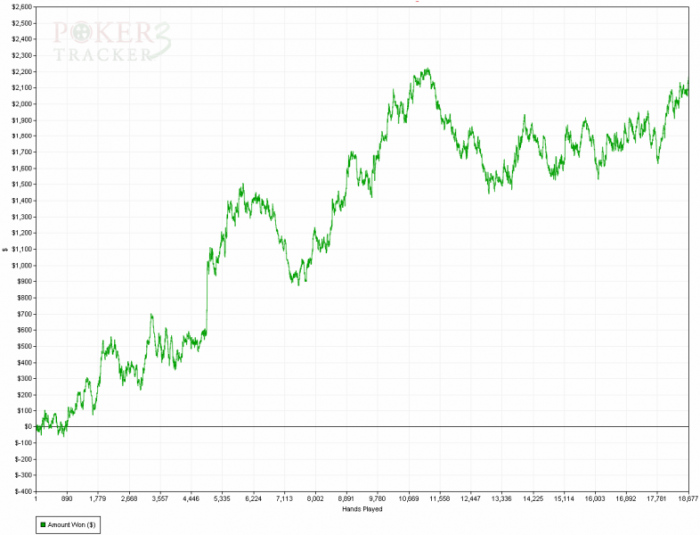
Task: Click the "$0" y-axis label
Action: (28, 427)
